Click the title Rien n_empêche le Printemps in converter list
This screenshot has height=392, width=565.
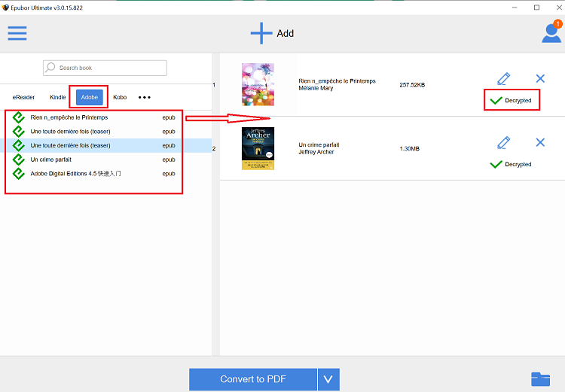pos(337,81)
